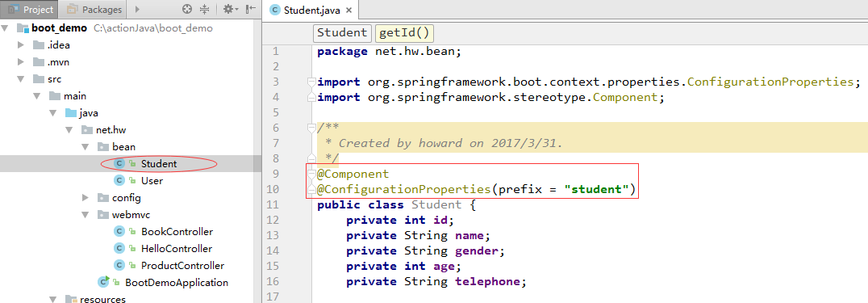Click the ProductController class icon
The height and width of the screenshot is (303, 868).
[119, 265]
